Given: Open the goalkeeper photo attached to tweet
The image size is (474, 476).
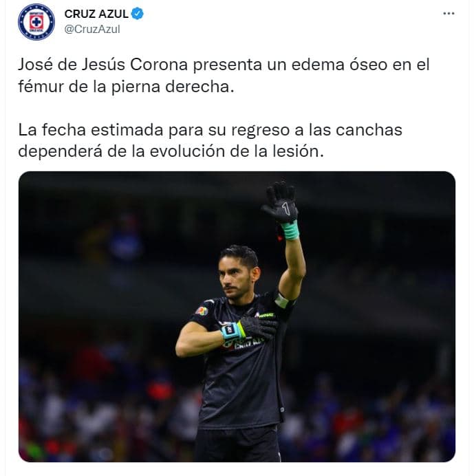Looking at the screenshot, I should pos(237,316).
